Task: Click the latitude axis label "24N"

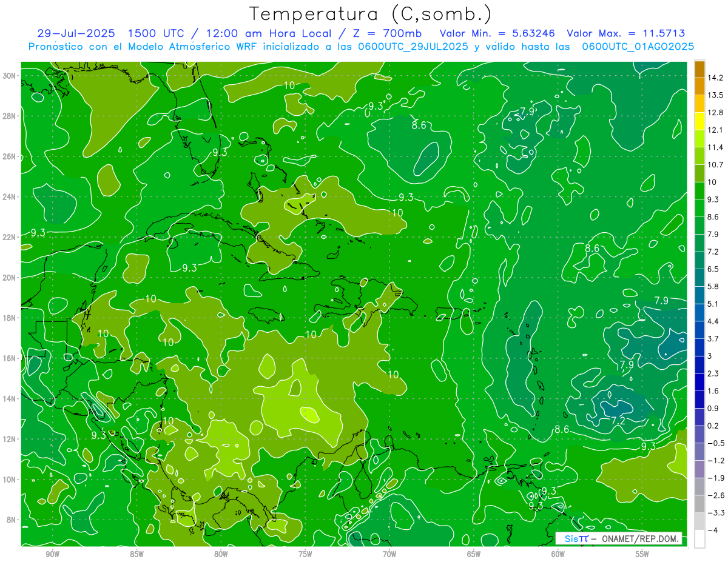Action: (10, 196)
